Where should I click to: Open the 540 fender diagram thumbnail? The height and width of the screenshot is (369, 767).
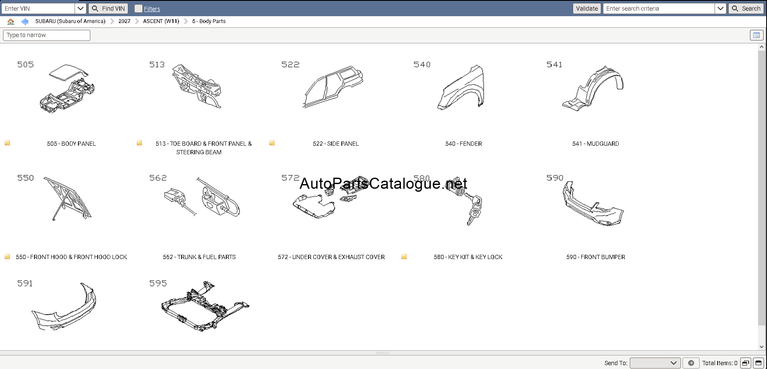point(460,87)
